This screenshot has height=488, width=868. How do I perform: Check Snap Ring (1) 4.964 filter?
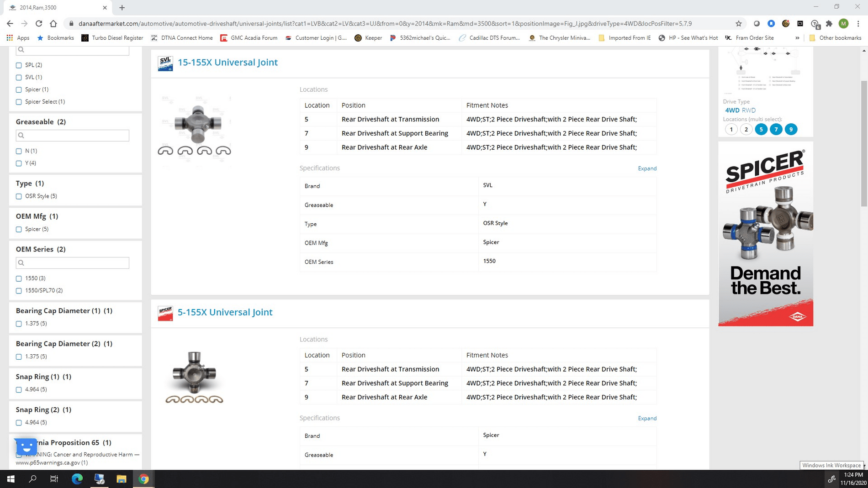[x=19, y=390]
